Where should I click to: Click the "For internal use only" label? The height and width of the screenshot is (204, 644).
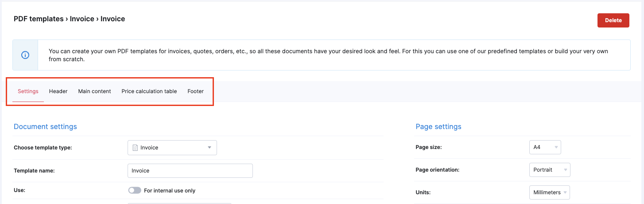[x=170, y=191]
